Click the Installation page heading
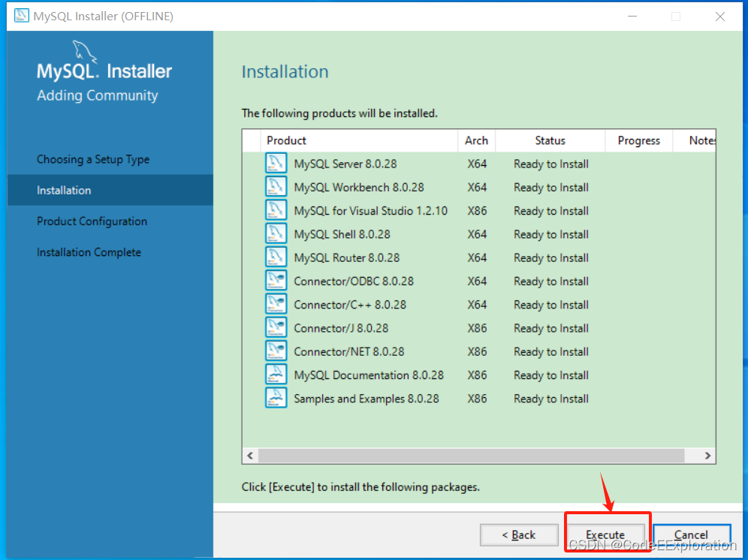748x560 pixels. tap(285, 71)
